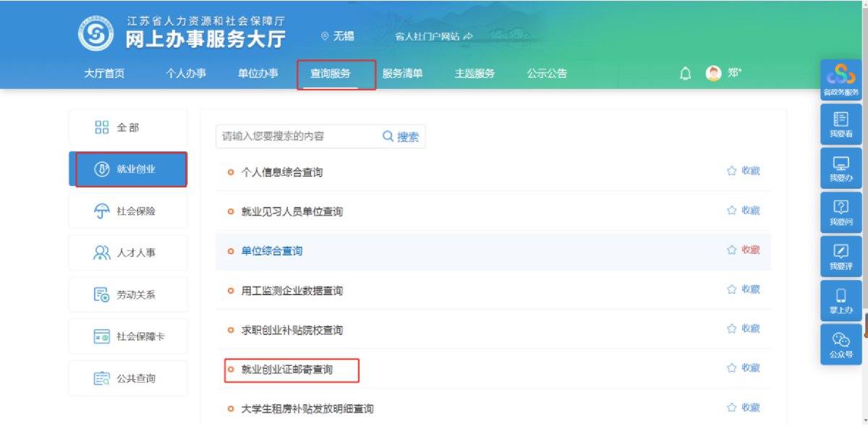Open 就业创业证邮寄查询 link
Image resolution: width=868 pixels, height=442 pixels.
coord(287,370)
